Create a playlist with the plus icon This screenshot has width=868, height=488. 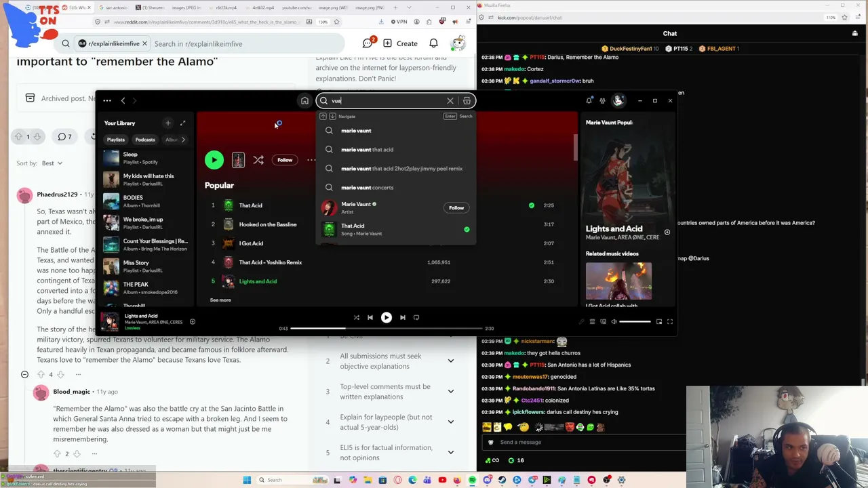(168, 123)
